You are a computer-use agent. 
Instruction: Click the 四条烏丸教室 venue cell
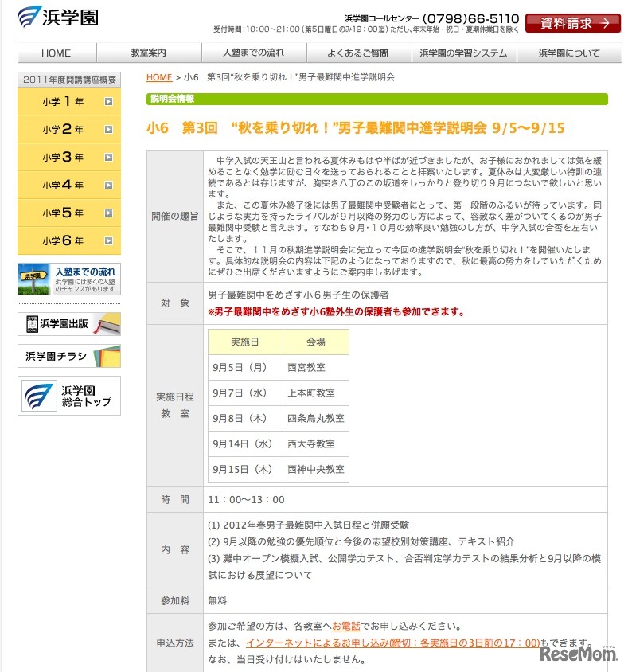point(316,418)
